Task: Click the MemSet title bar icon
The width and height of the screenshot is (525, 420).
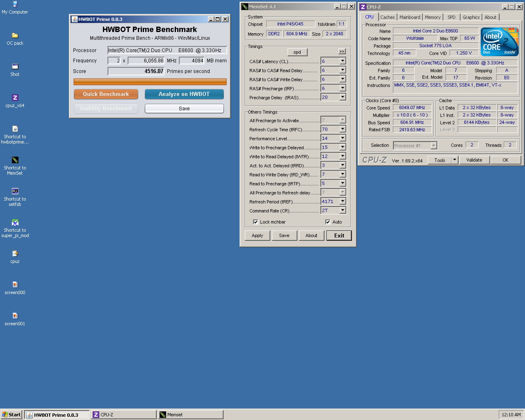Action: [x=245, y=7]
